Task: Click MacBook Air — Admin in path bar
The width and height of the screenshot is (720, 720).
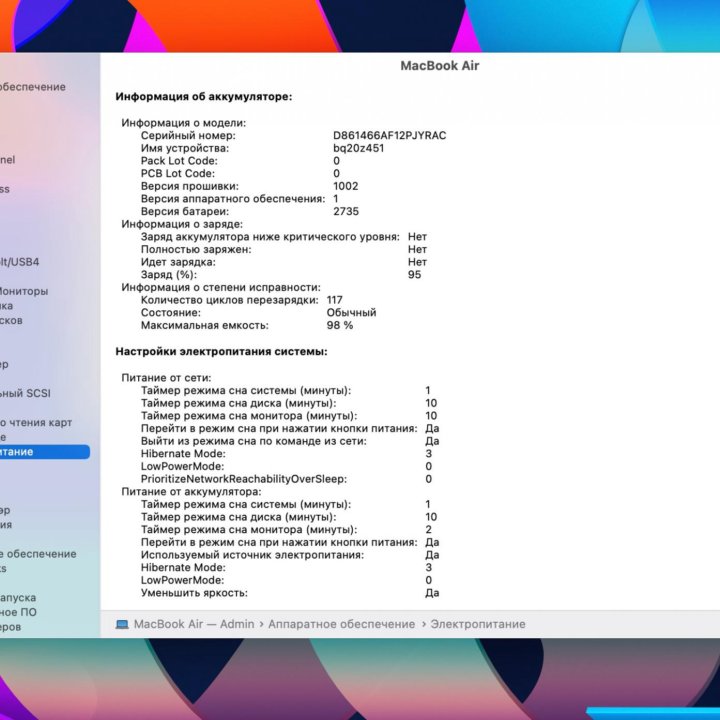Action: [194, 624]
